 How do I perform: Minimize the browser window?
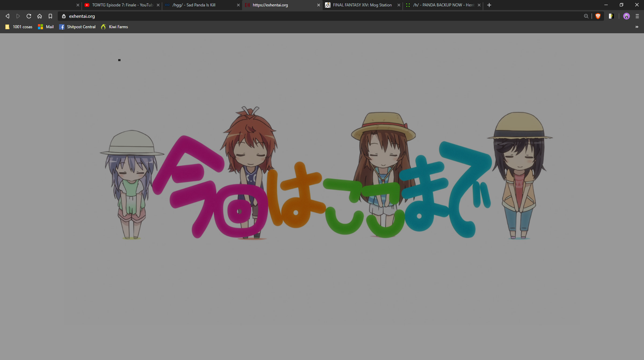pyautogui.click(x=606, y=5)
